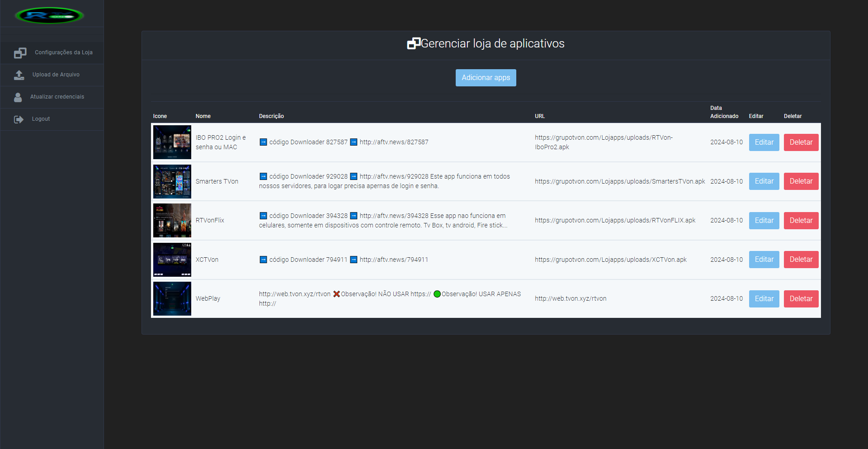Open Atualizar credenciais in the sidebar

pos(57,97)
